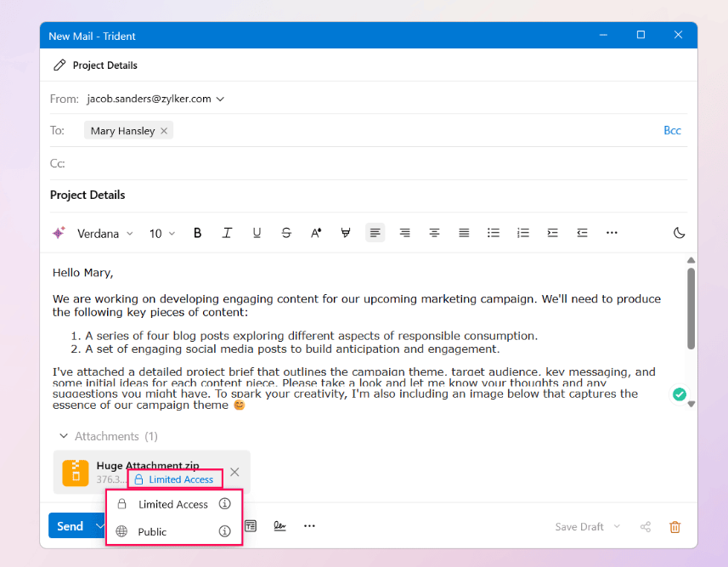The width and height of the screenshot is (728, 567).
Task: Insert a numbered list
Action: [x=523, y=233]
